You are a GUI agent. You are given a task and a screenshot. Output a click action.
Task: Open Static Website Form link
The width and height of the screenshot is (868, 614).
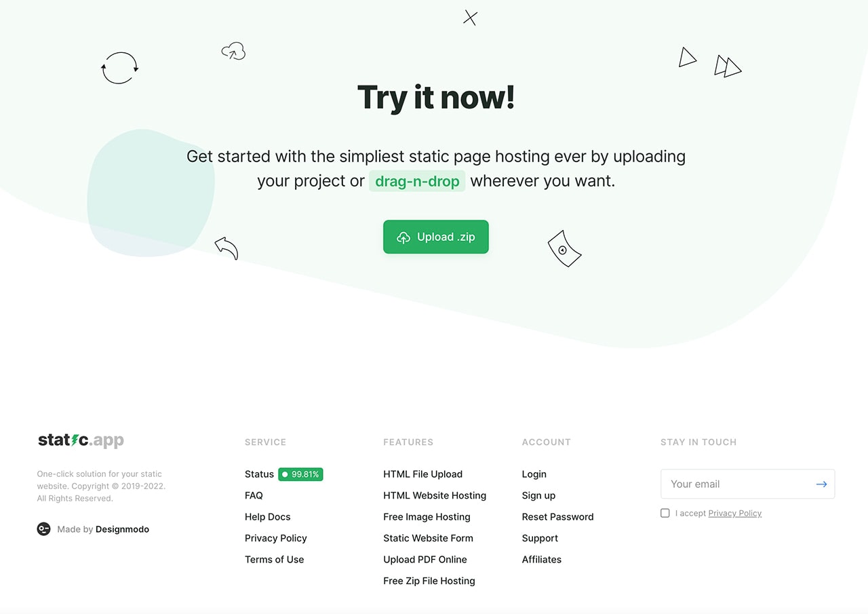click(428, 538)
